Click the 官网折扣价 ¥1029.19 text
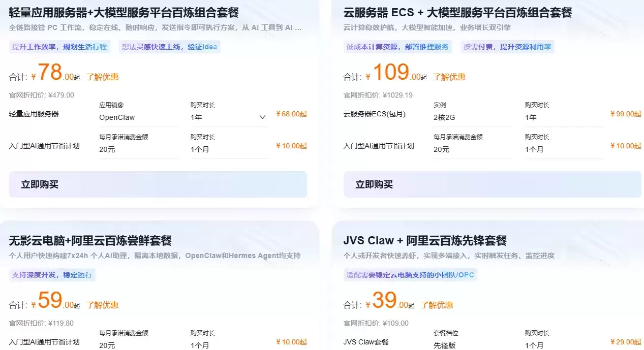Screen dimensions: 644x350 (378, 95)
